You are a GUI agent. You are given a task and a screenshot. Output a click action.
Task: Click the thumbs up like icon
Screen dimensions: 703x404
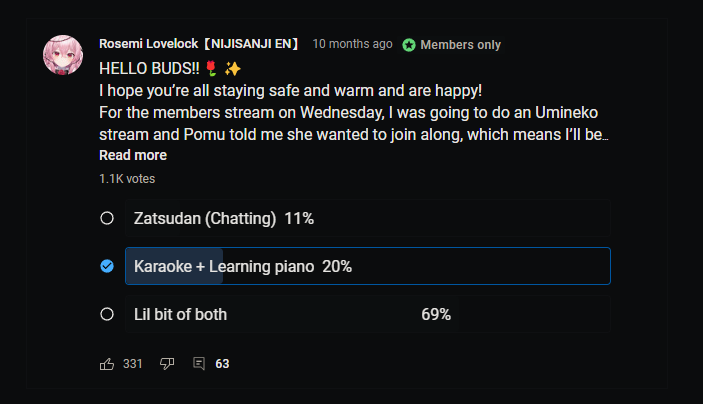tap(107, 364)
